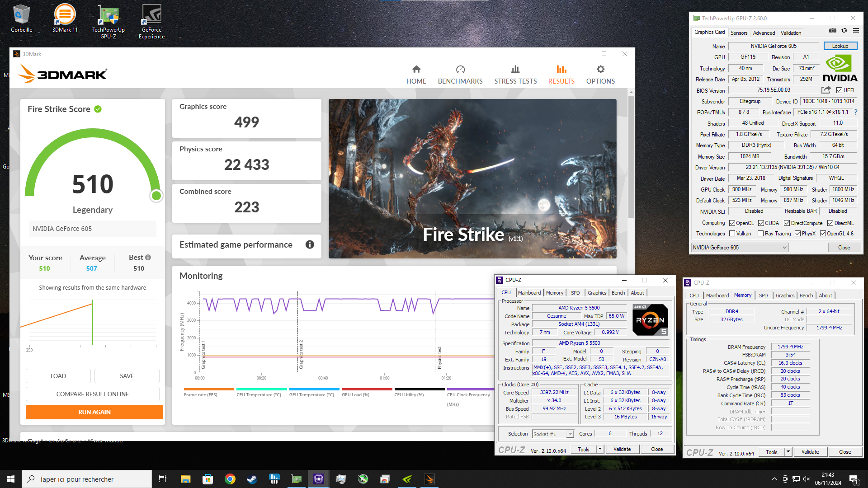Open 3DMark OPTIONS
868x488 pixels.
(600, 75)
